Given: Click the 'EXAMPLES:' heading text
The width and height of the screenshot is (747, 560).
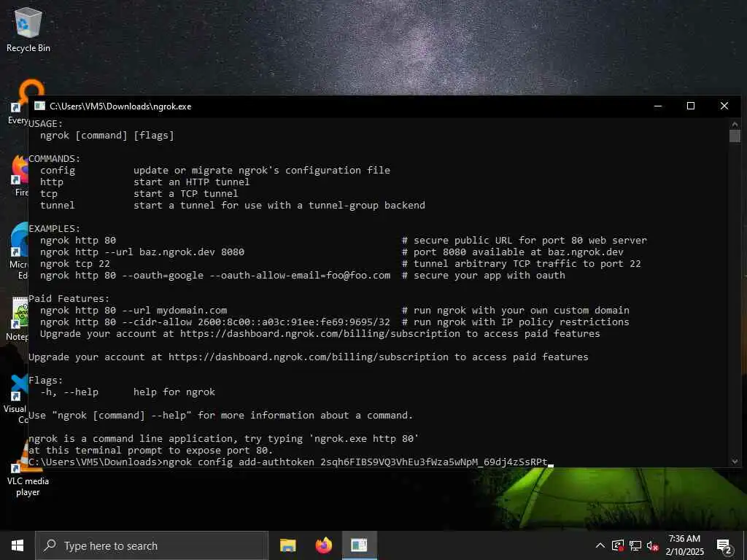Looking at the screenshot, I should pos(54,228).
